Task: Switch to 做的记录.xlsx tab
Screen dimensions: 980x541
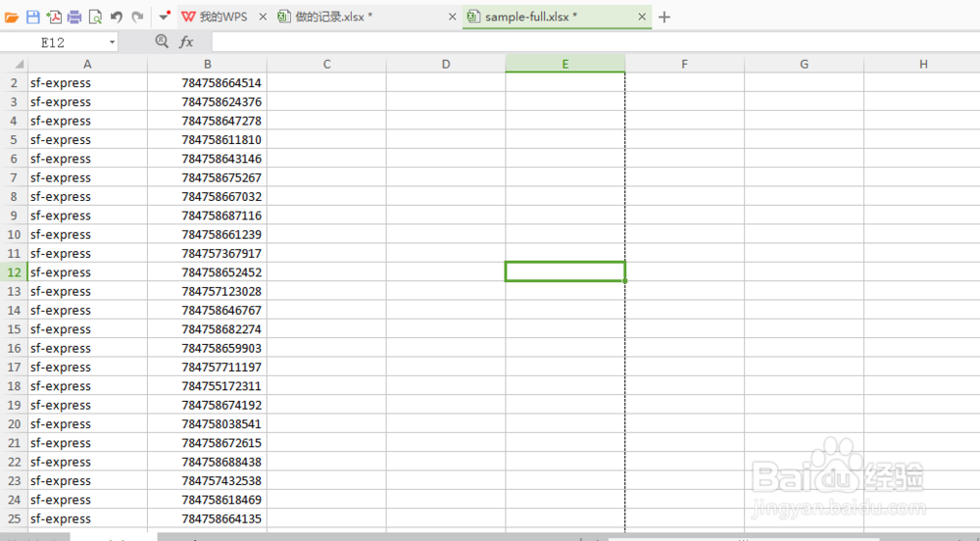Action: click(334, 17)
